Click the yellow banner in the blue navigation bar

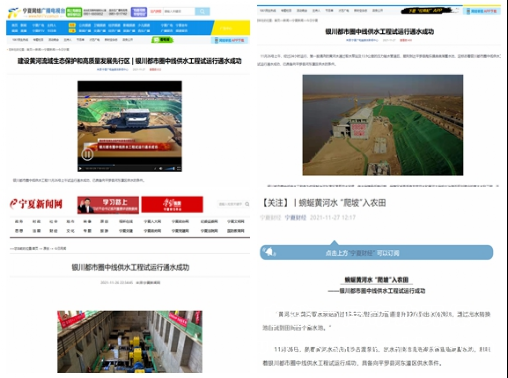click(x=231, y=28)
